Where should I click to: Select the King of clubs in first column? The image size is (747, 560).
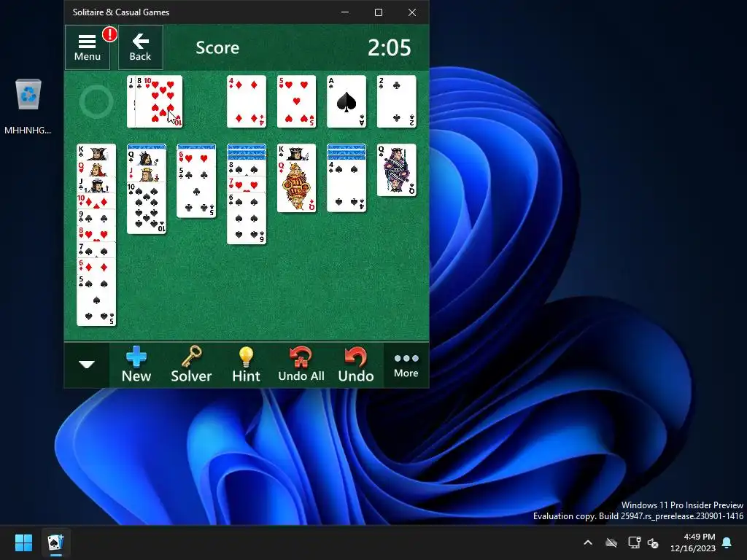point(96,152)
